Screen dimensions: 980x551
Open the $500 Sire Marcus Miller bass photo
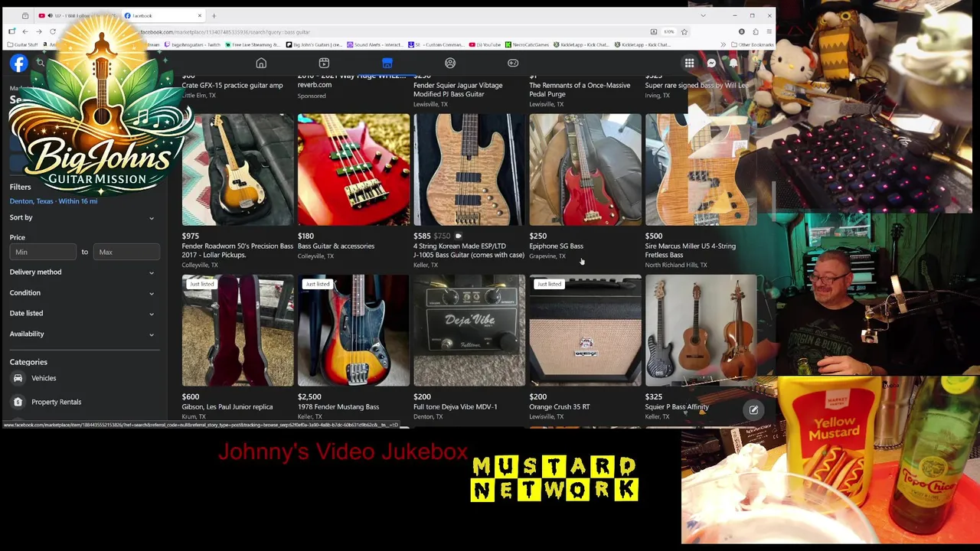[701, 170]
